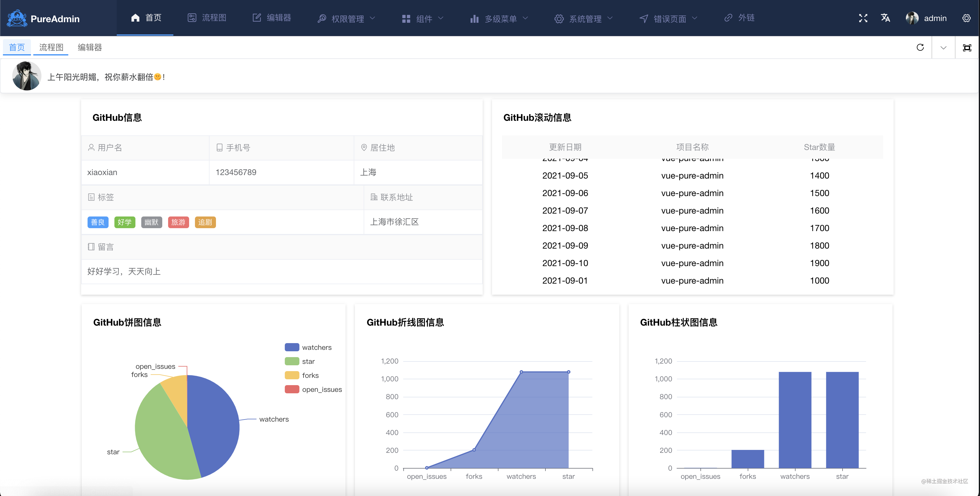The height and width of the screenshot is (496, 980).
Task: Expand the 多级菜单 menu chevron
Action: point(525,18)
